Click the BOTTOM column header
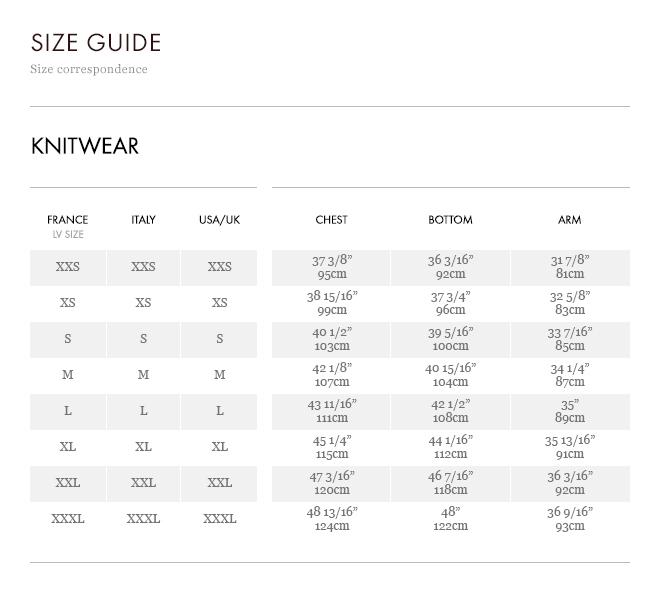Screen dimensions: 660x603 [x=450, y=220]
